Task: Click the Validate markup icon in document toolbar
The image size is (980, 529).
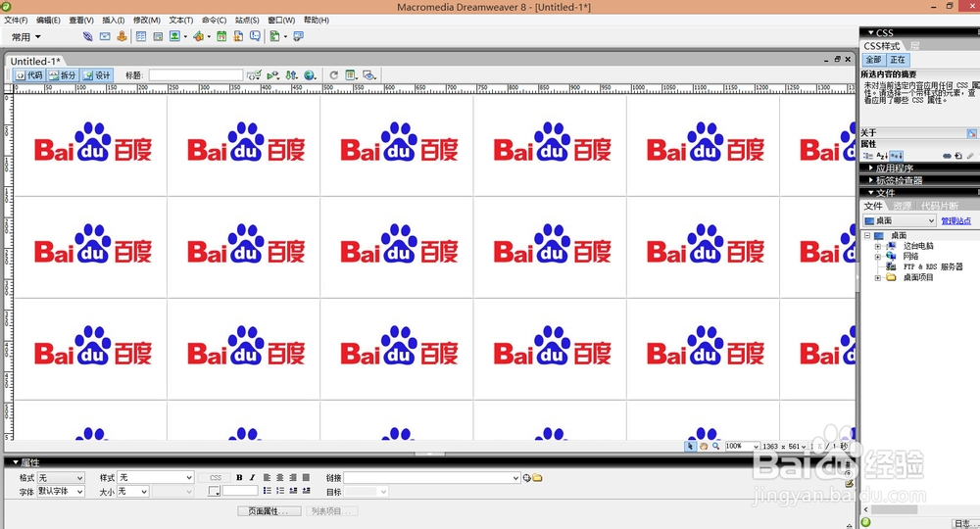Action: [273, 75]
